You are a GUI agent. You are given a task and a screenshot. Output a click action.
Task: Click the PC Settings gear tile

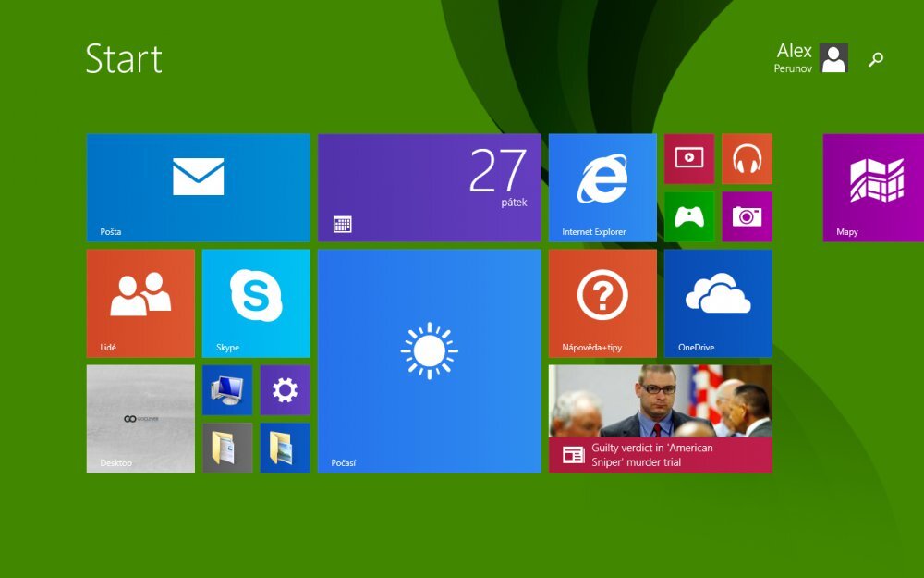[x=285, y=389]
